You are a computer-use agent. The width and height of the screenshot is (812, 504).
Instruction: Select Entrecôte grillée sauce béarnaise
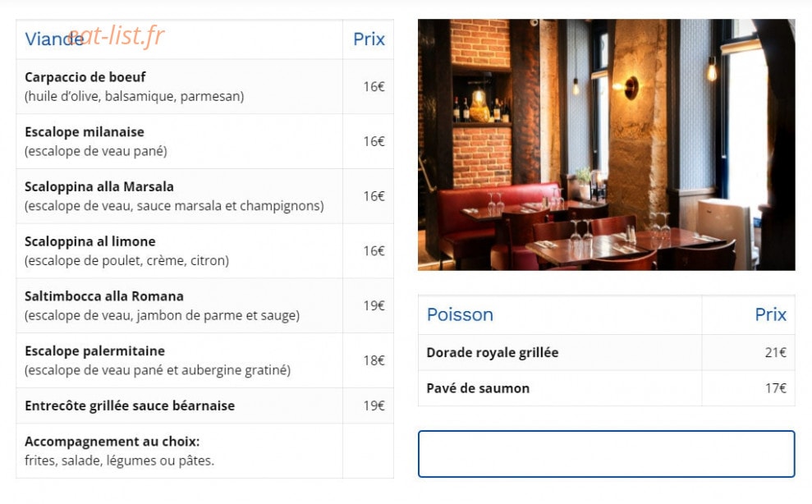pyautogui.click(x=130, y=405)
